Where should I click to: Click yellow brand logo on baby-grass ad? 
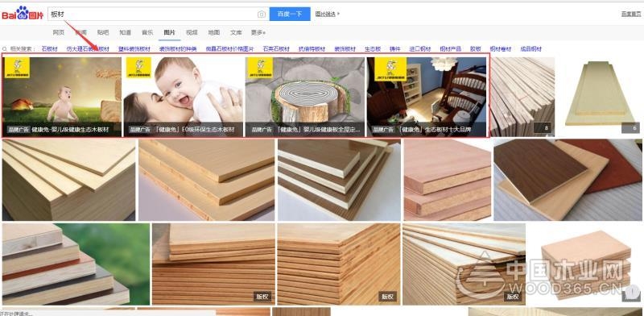tap(17, 68)
